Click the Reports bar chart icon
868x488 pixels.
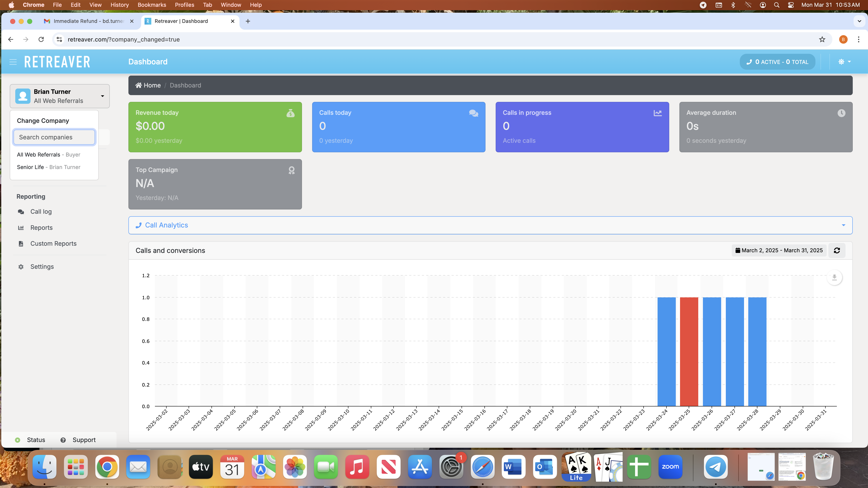point(21,228)
